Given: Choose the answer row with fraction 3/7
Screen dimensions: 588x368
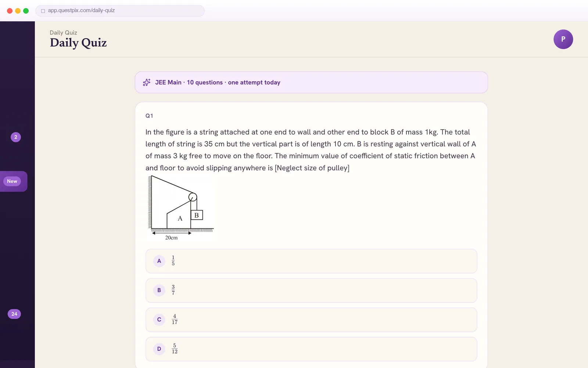Looking at the screenshot, I should (x=311, y=290).
